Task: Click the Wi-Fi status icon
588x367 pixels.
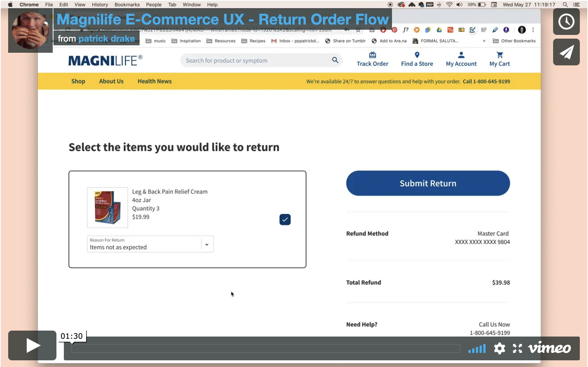Action: [449, 4]
